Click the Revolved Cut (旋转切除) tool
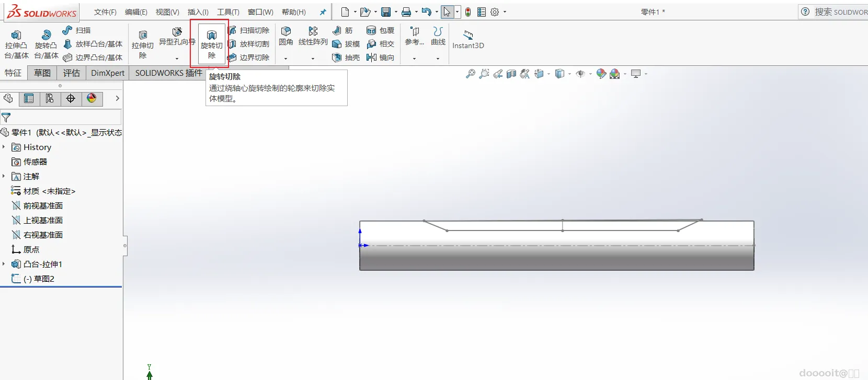868x380 pixels. coord(211,44)
